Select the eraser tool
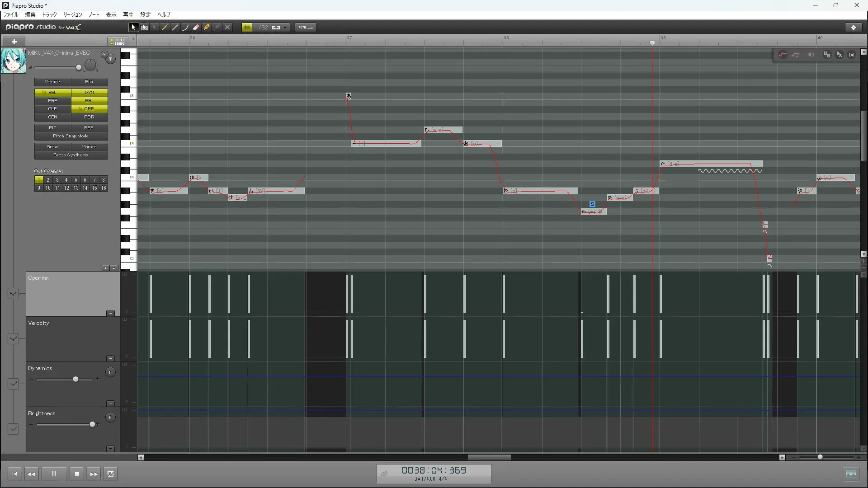 [x=196, y=28]
